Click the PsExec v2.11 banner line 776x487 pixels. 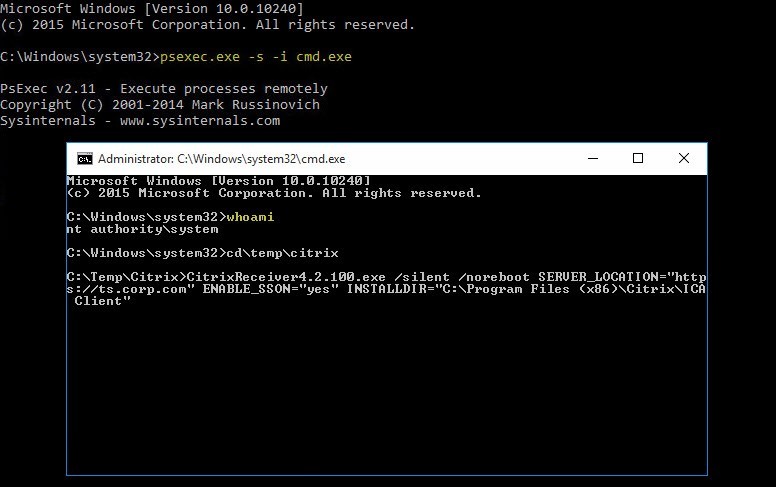click(164, 89)
